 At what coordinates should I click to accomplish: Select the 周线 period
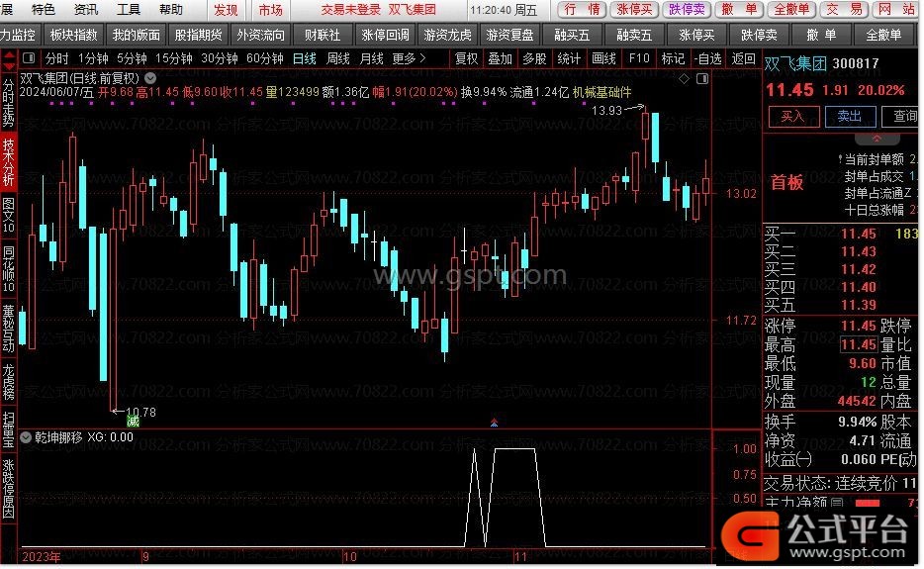[x=338, y=59]
